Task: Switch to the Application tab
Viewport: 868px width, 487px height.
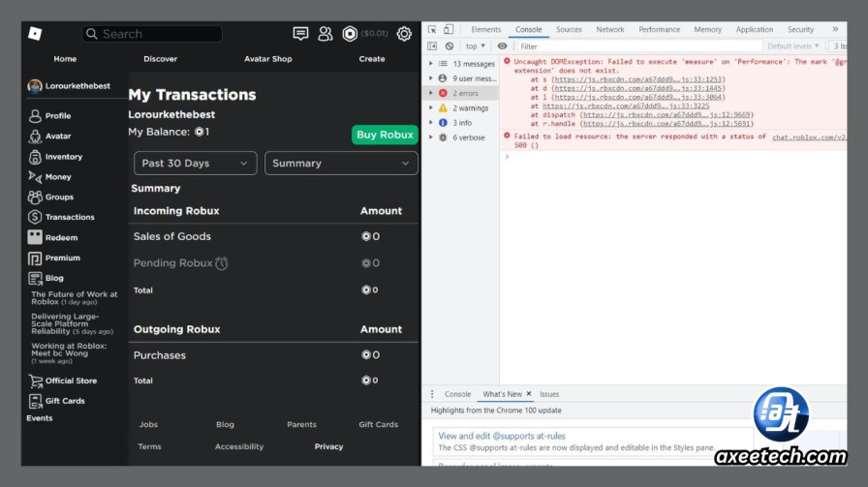Action: tap(754, 29)
